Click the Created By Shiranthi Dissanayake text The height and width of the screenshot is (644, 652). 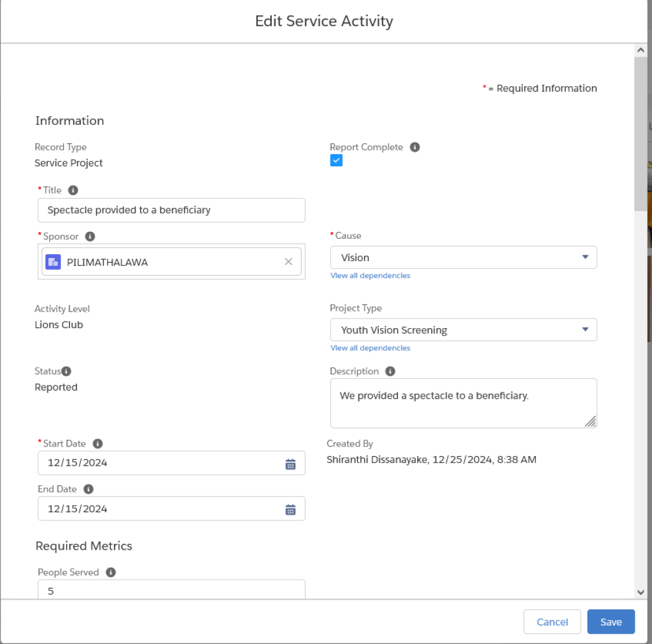pyautogui.click(x=431, y=460)
